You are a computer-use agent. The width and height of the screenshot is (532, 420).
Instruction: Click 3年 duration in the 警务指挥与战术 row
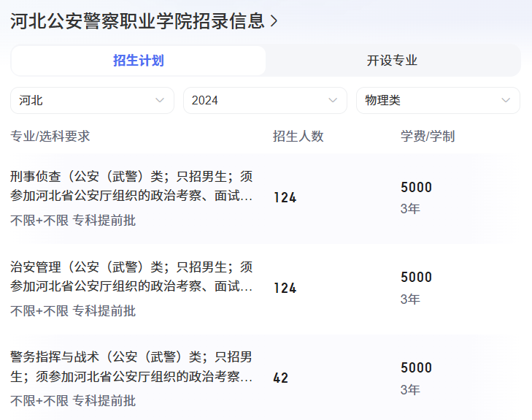410,389
